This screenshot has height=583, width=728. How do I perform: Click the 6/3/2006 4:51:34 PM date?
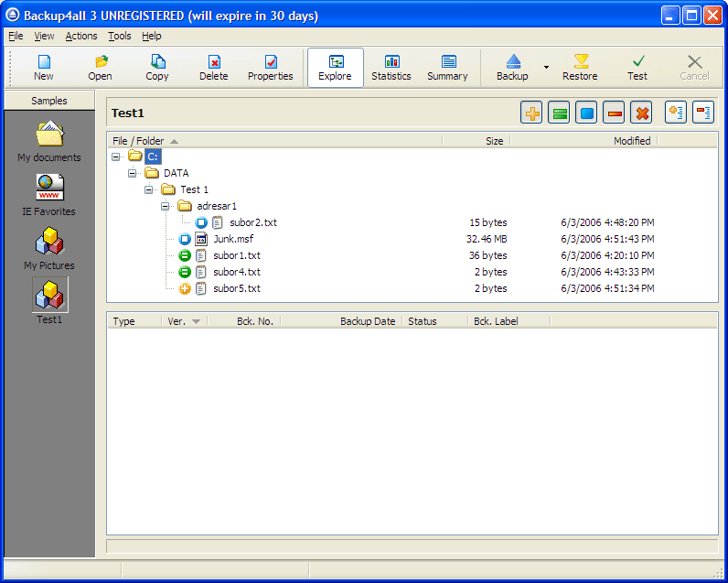pos(607,288)
